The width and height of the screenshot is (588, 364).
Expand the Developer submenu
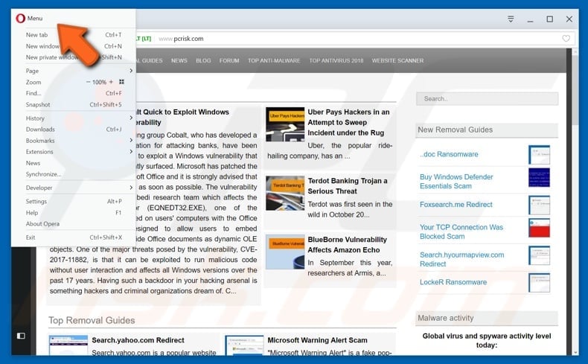click(x=77, y=188)
